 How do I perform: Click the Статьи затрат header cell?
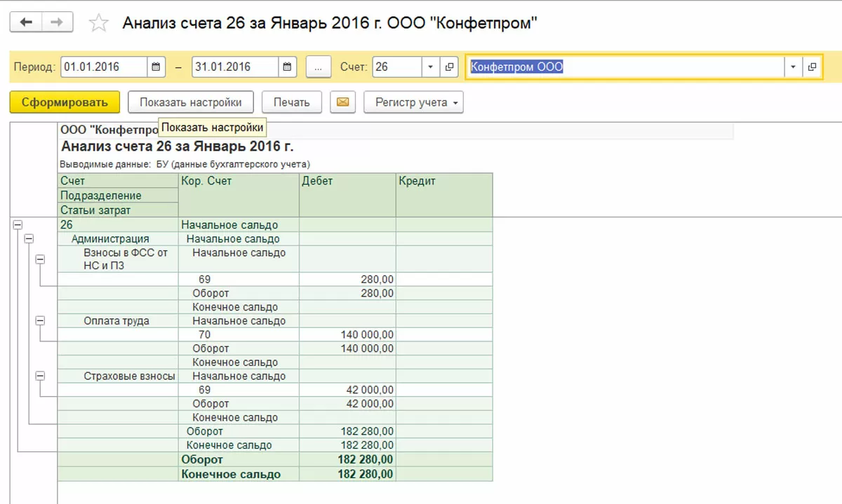click(118, 210)
